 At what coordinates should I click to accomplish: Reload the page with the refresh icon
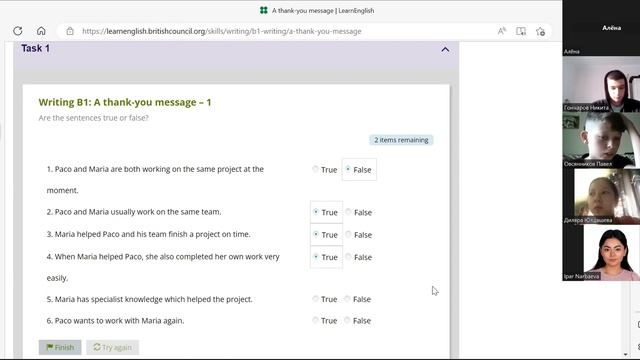[18, 31]
